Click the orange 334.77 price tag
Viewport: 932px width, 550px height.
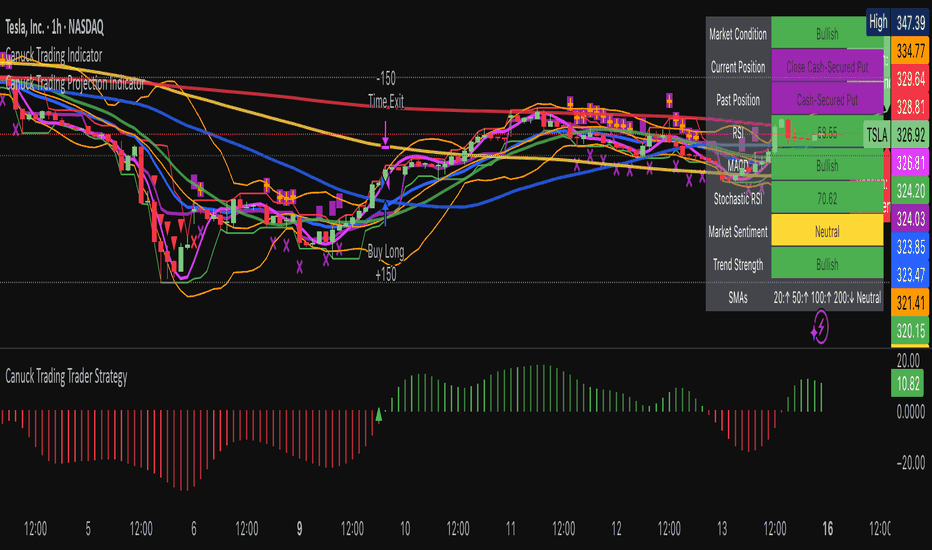coord(911,51)
